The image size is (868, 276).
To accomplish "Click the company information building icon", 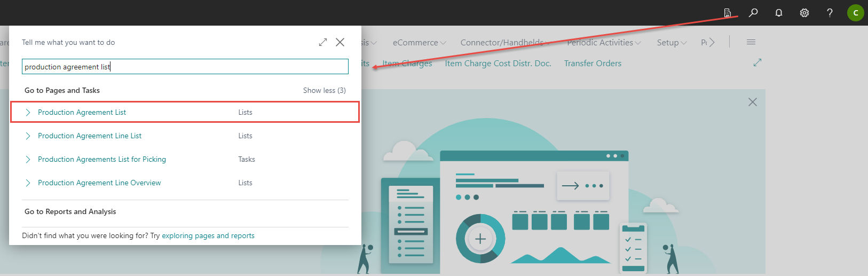I will 728,13.
